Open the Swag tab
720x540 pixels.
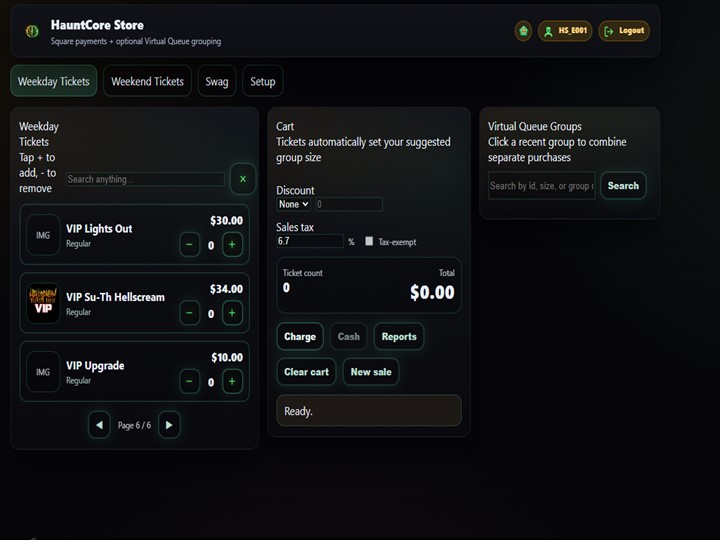(217, 81)
